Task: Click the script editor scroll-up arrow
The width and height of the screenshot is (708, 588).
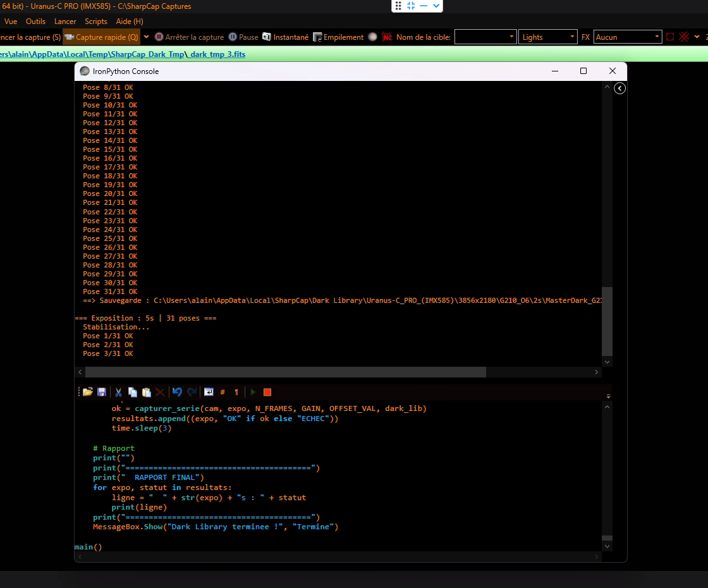Action: click(607, 407)
